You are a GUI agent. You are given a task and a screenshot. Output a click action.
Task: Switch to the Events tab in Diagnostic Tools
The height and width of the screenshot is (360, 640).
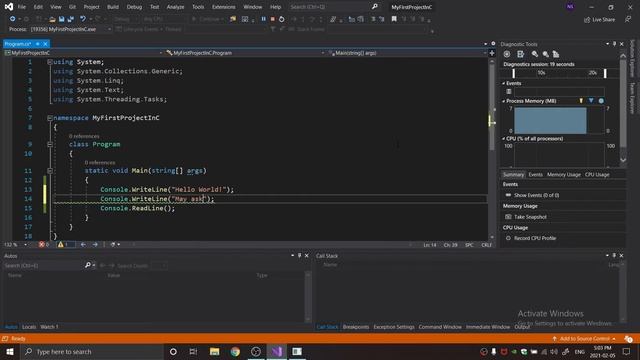[536, 175]
